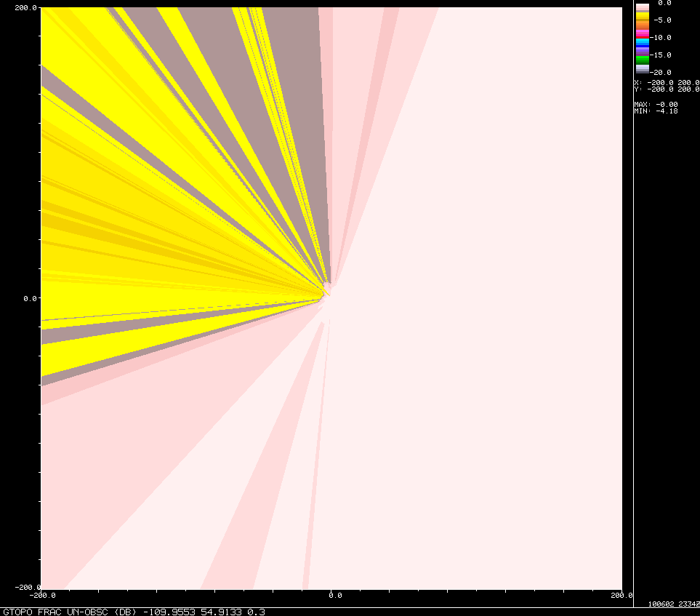Click the GTOPO FRAC UN-OBSC (DB) title text
The image size is (700, 616).
click(x=70, y=612)
